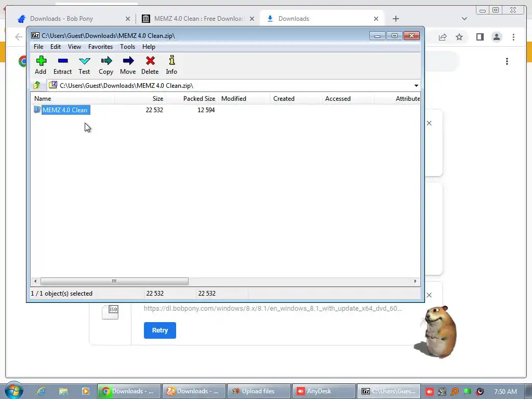Viewport: 532px width, 399px height.
Task: Open Windows Media Player taskbar icon
Action: point(86,391)
